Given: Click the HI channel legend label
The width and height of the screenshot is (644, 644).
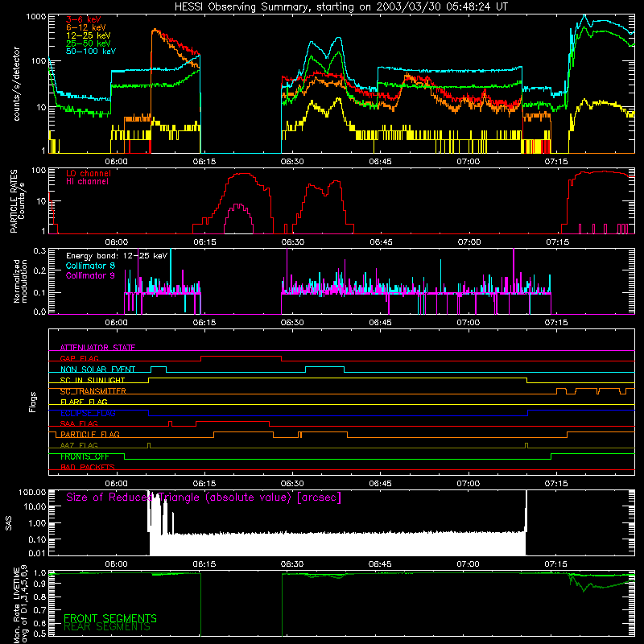Looking at the screenshot, I should point(87,181).
